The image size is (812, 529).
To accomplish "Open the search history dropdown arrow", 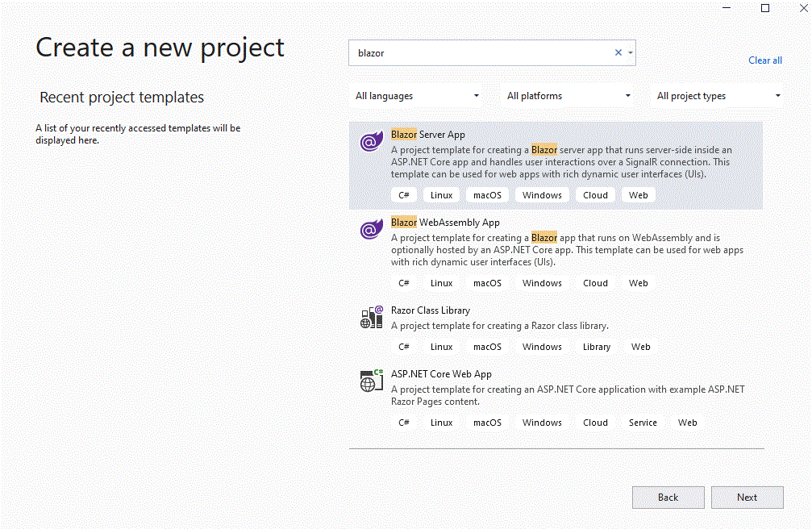I will tap(631, 52).
